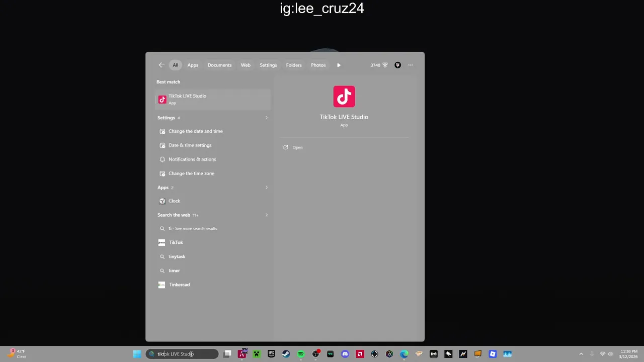644x362 pixels.
Task: Open the Windows Start menu
Action: click(137, 354)
